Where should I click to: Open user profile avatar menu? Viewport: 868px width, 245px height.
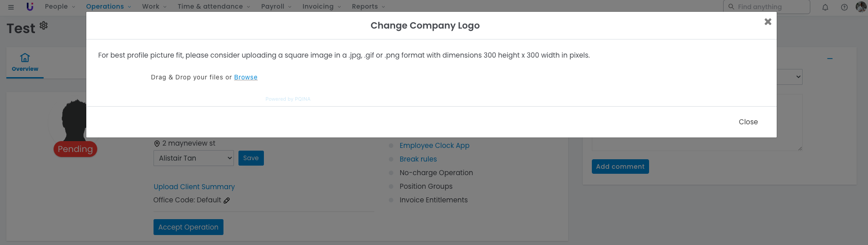[861, 7]
